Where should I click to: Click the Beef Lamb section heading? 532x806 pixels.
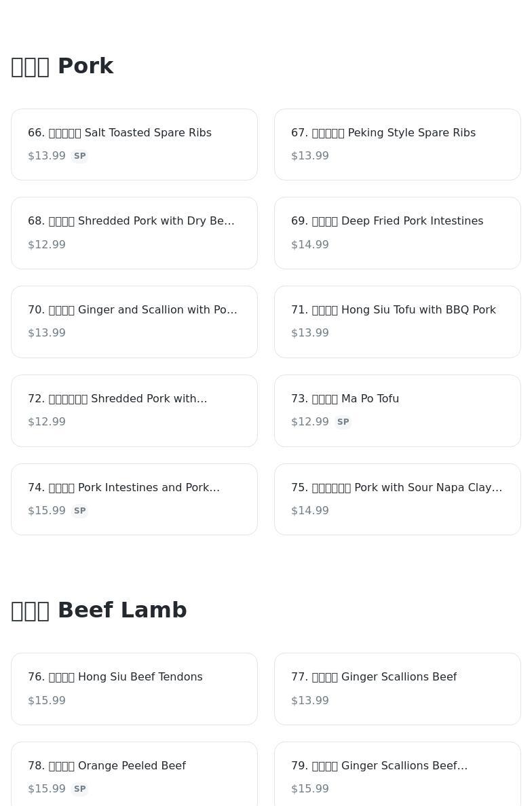[98, 610]
